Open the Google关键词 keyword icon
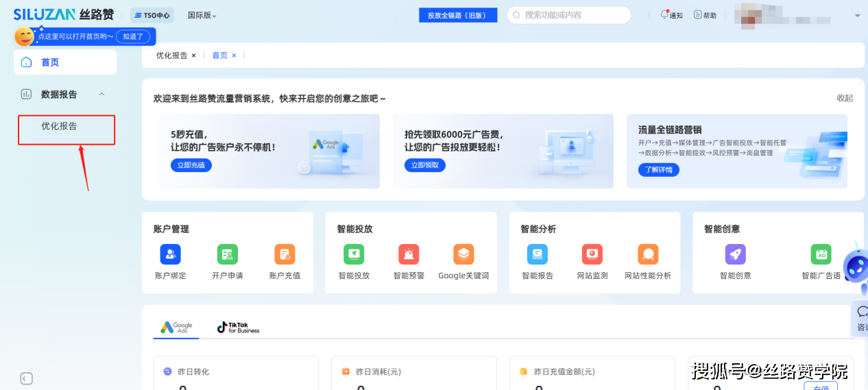Image resolution: width=868 pixels, height=390 pixels. point(463,255)
